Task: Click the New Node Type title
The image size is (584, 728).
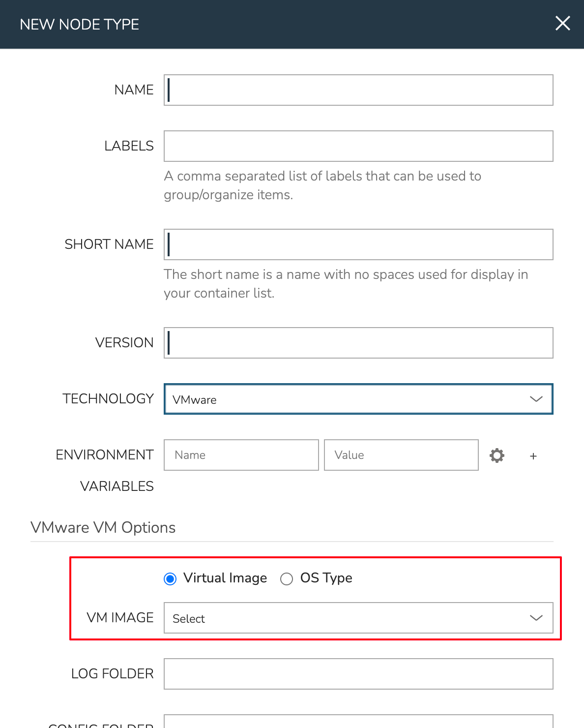Action: tap(80, 24)
